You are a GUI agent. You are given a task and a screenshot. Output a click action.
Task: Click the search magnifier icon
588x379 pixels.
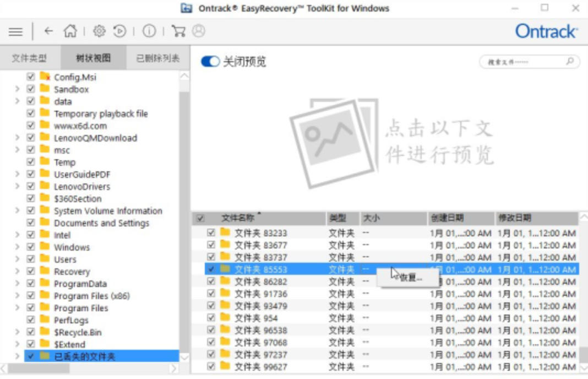(x=570, y=61)
